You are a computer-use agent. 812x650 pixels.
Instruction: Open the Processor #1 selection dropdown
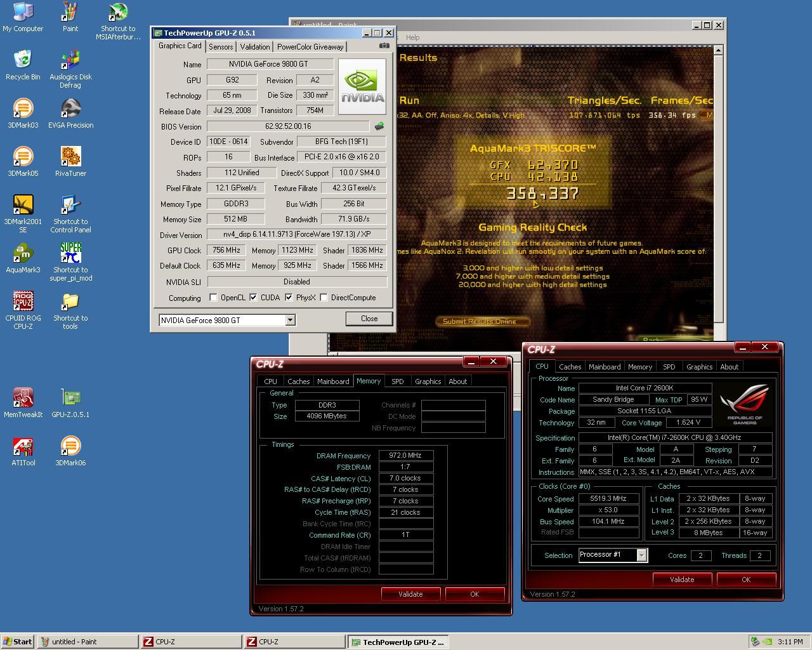[x=641, y=555]
